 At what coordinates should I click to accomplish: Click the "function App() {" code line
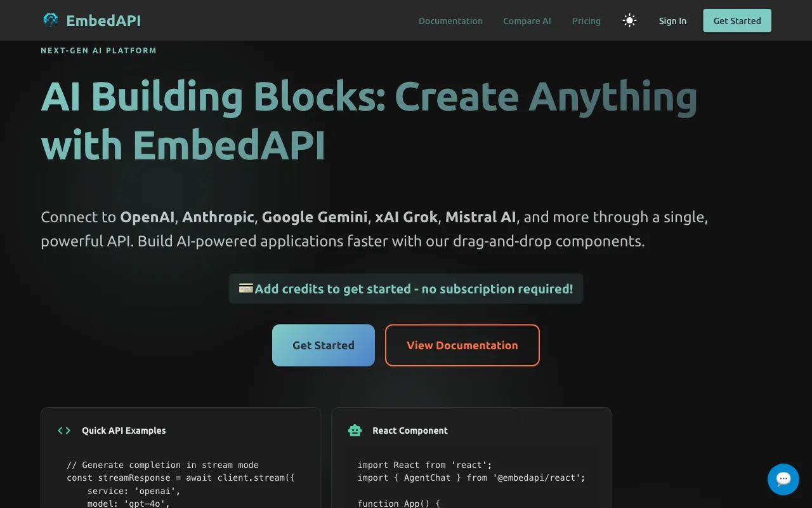(398, 504)
